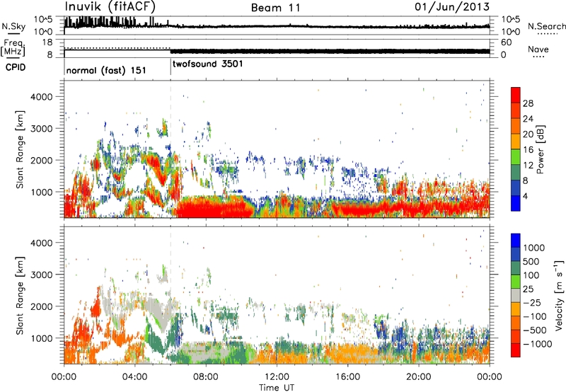Click the 'CPID' row label
The image size is (566, 392).
point(16,67)
